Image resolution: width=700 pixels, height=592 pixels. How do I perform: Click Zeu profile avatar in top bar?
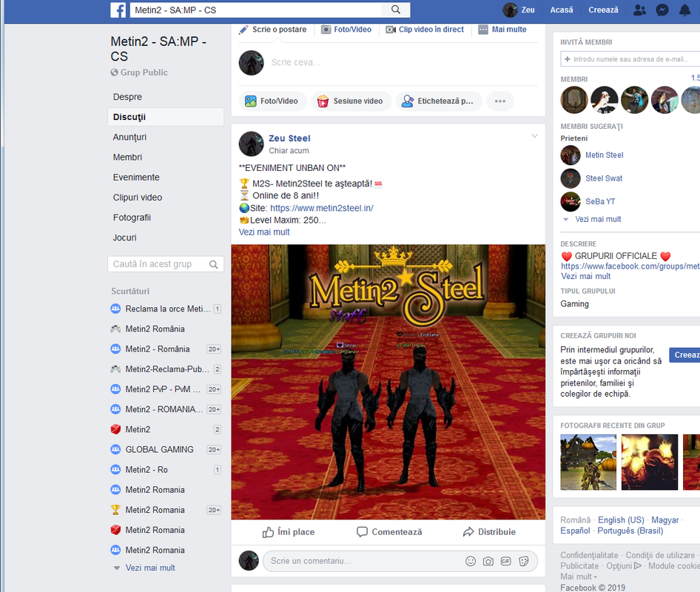pos(510,10)
